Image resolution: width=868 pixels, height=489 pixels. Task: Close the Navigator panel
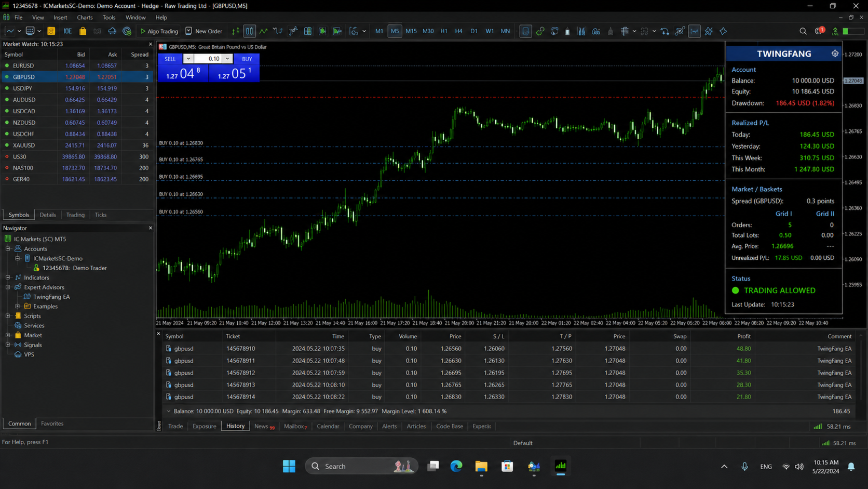point(151,228)
